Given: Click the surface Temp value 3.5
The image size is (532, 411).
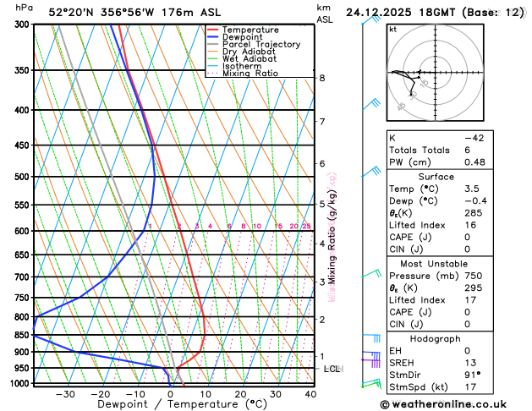Looking at the screenshot, I should [472, 189].
